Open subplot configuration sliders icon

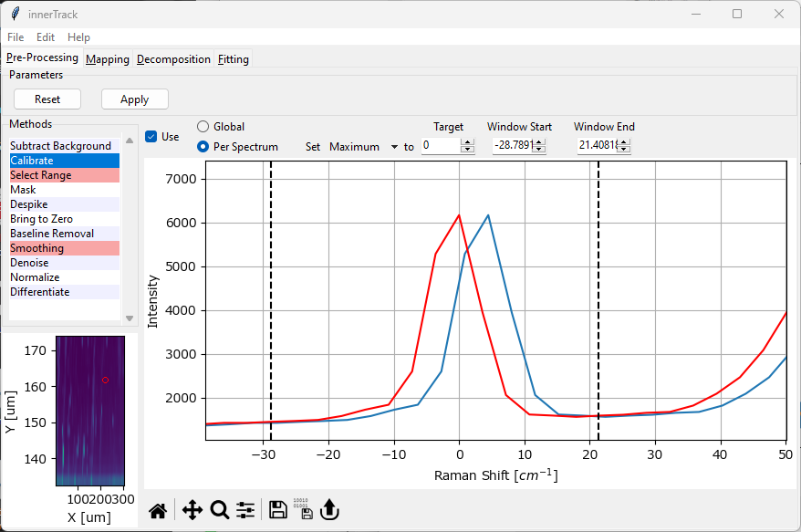pyautogui.click(x=245, y=510)
